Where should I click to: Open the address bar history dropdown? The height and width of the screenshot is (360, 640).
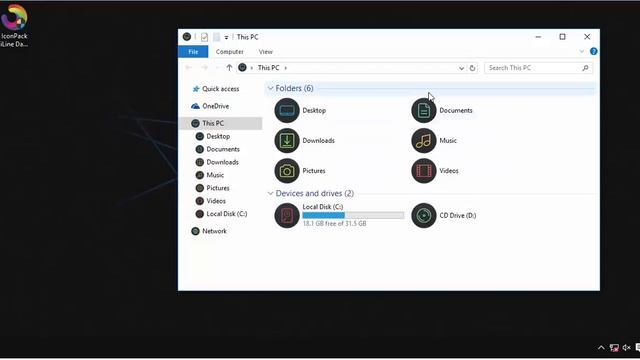(461, 68)
